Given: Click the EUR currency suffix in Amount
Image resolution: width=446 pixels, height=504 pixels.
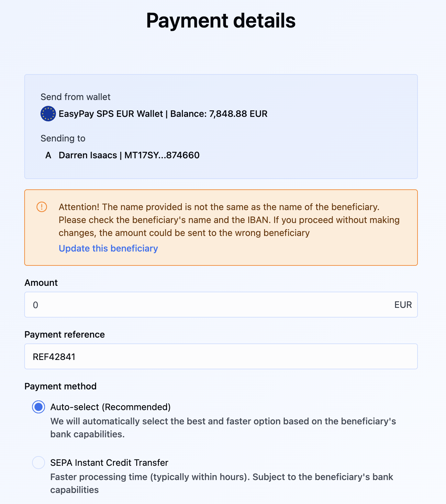Looking at the screenshot, I should point(403,305).
